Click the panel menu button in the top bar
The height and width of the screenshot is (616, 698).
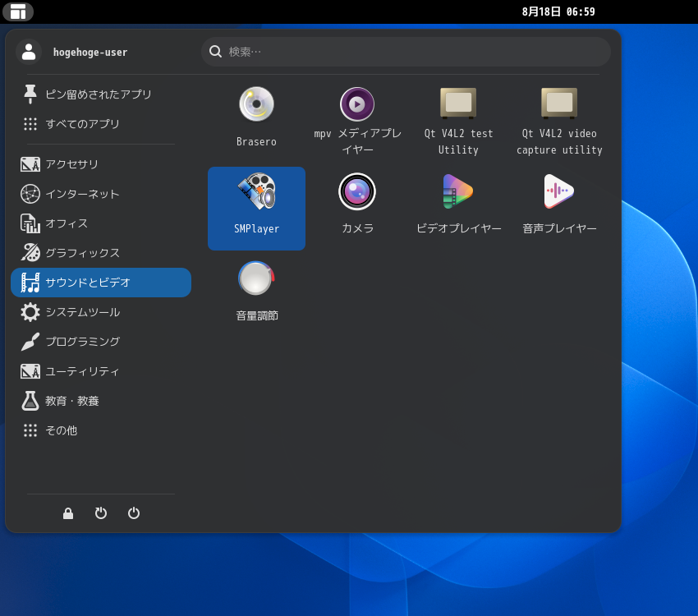[x=18, y=11]
